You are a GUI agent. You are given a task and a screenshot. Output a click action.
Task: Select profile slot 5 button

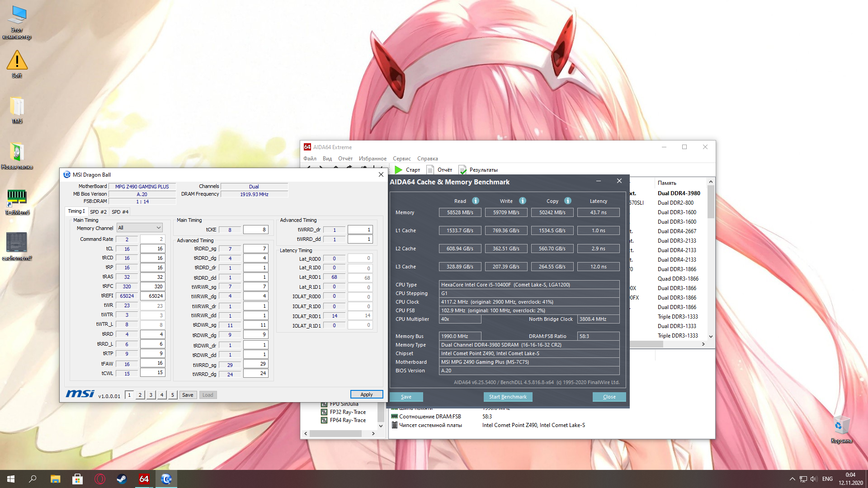[x=172, y=395]
